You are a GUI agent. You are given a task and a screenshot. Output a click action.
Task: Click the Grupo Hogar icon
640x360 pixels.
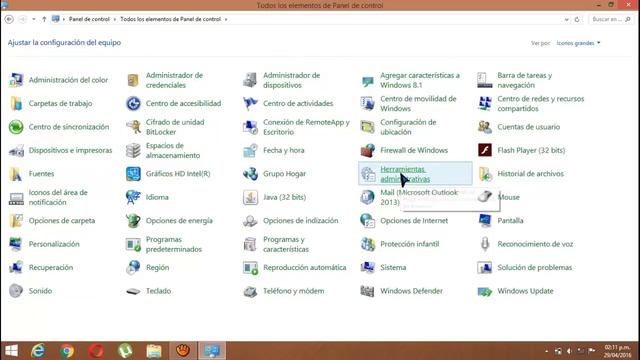[x=250, y=174]
